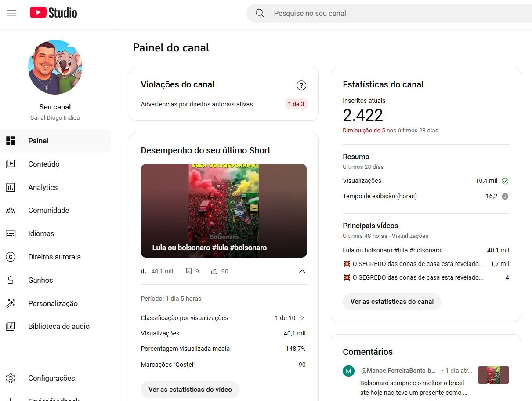The width and height of the screenshot is (532, 401).
Task: Click the Ganhos dollar icon
Action: click(11, 280)
